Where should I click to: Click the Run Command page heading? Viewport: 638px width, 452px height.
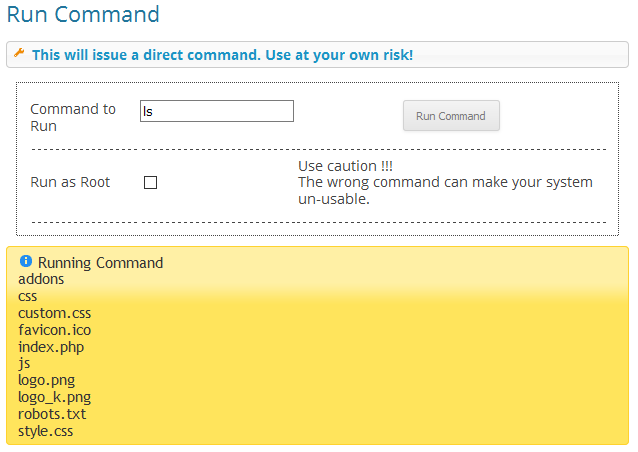(x=83, y=14)
